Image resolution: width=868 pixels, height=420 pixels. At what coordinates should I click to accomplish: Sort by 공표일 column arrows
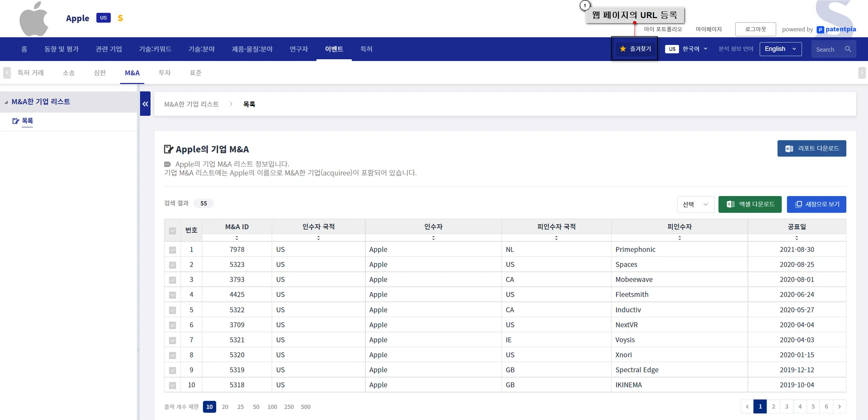797,238
